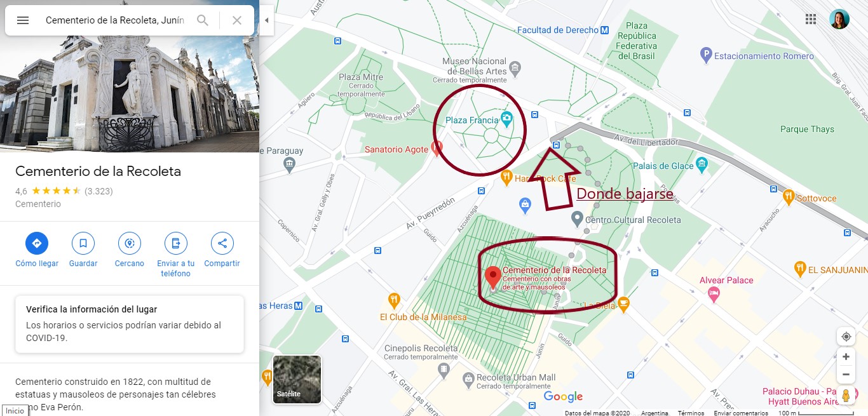Open the Google account avatar
The height and width of the screenshot is (416, 868).
coord(839,19)
